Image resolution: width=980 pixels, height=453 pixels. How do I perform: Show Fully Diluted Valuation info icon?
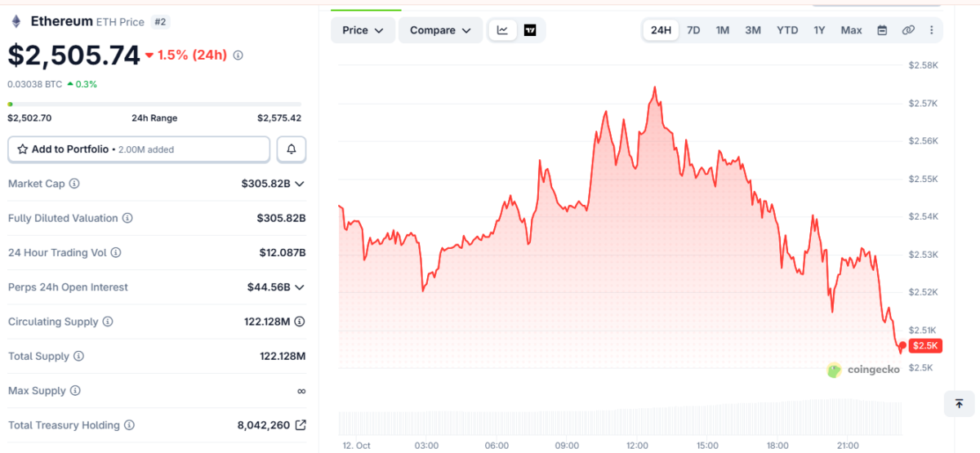click(127, 218)
